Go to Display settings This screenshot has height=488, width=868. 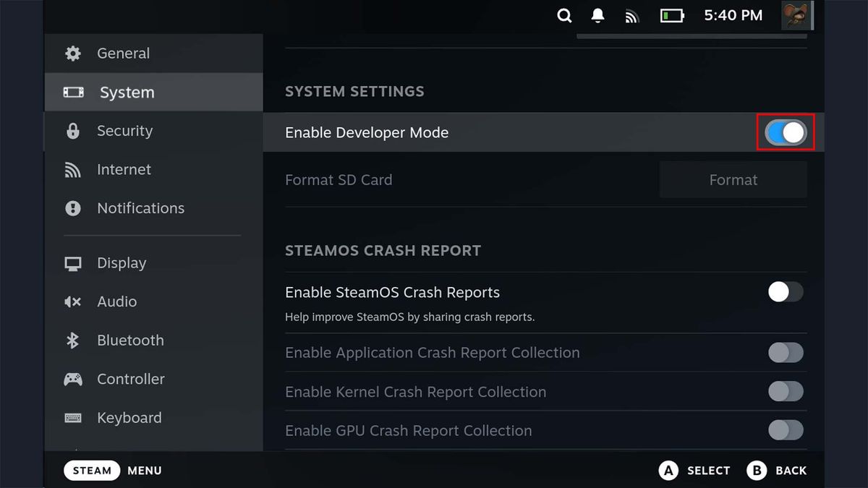(x=121, y=262)
